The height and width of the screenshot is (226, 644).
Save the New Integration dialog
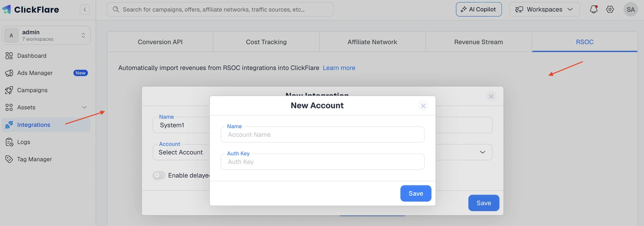click(484, 203)
